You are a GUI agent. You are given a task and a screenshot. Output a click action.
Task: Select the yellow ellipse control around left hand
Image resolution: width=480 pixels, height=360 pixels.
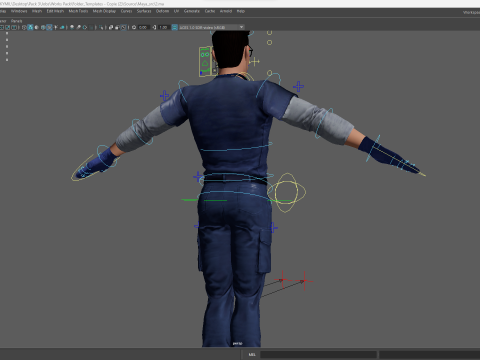coord(82,168)
